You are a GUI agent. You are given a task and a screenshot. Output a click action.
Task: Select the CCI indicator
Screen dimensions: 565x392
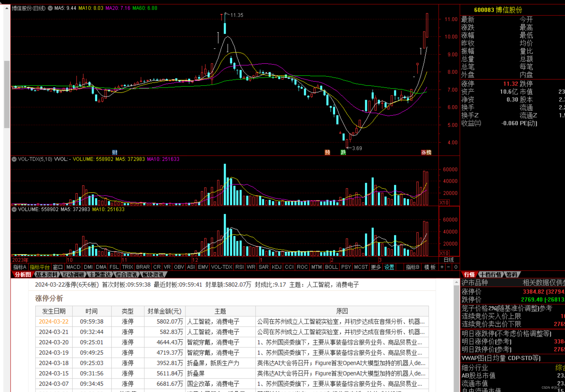point(289,267)
